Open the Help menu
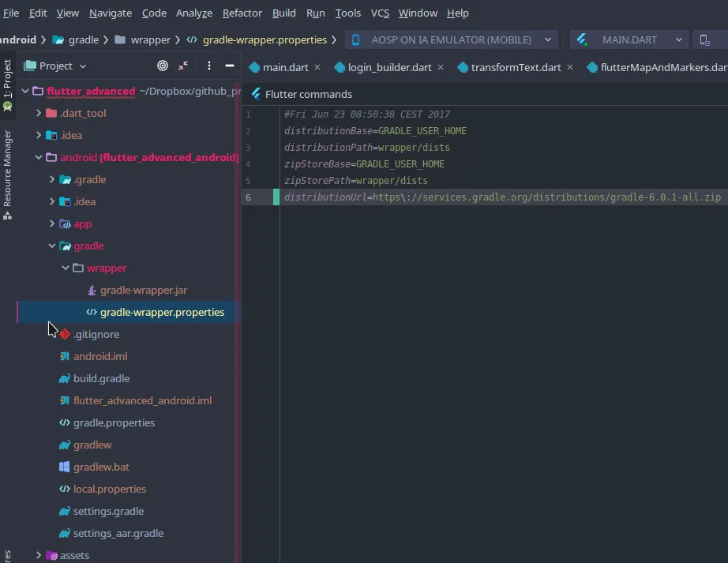The height and width of the screenshot is (563, 728). 457,13
